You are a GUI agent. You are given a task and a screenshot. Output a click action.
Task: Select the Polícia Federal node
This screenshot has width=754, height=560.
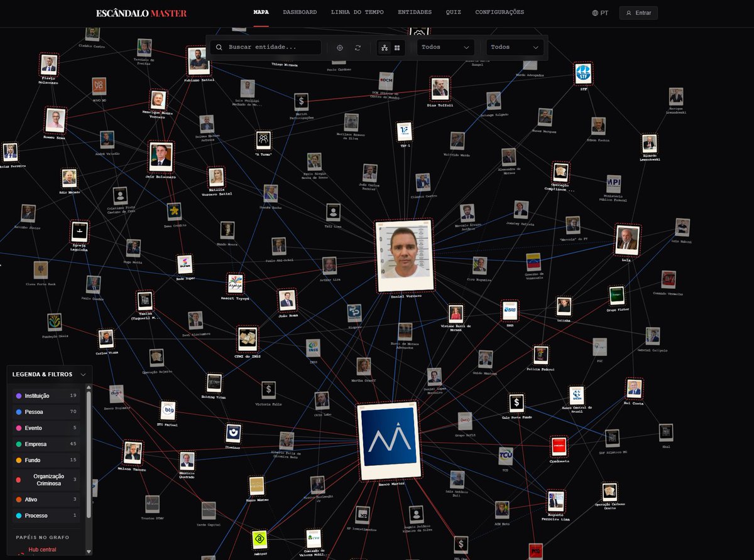tap(540, 356)
